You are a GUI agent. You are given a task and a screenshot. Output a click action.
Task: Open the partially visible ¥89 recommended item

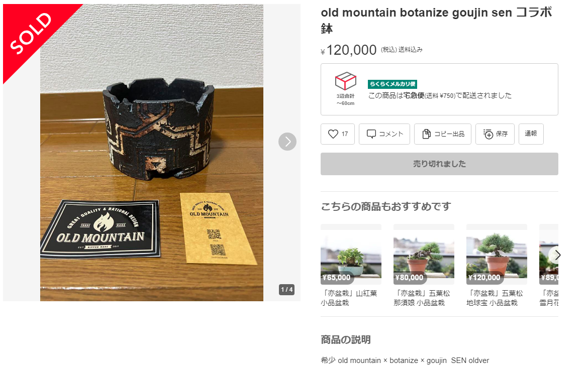click(549, 255)
